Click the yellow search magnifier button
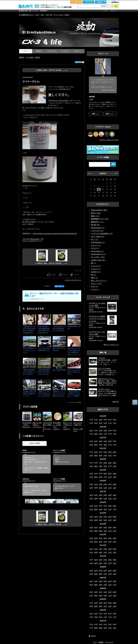 116,6
